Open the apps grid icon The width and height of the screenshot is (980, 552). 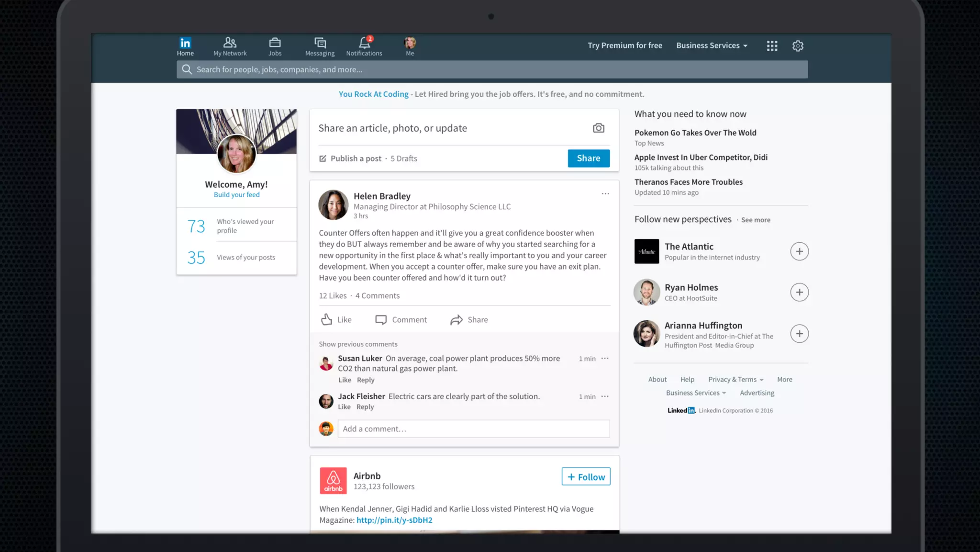tap(772, 46)
